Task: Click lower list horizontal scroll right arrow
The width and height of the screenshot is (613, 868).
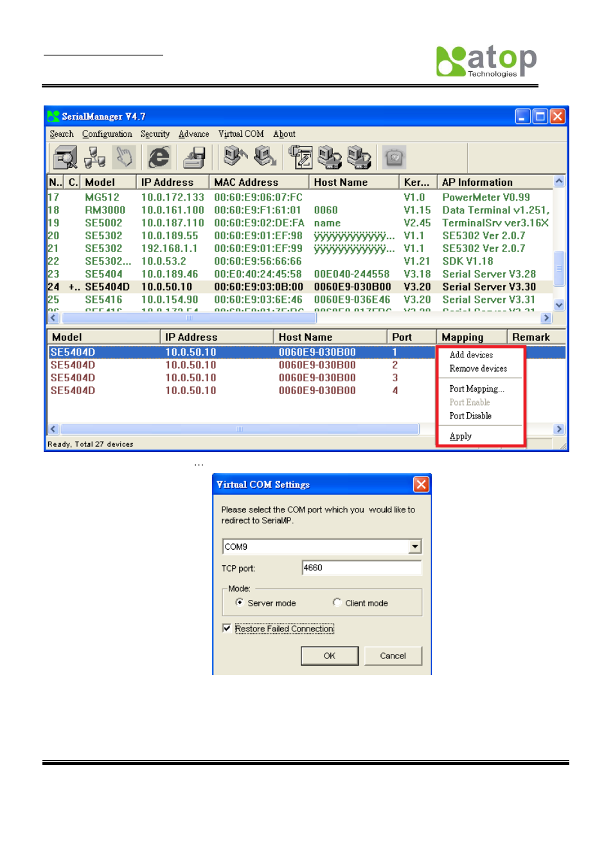Action: (x=559, y=429)
